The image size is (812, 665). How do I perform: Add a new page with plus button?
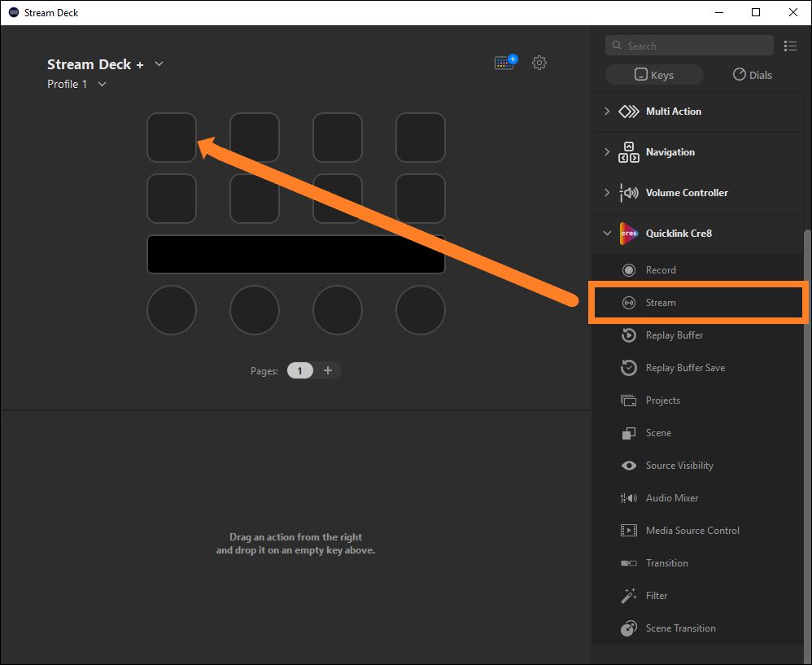(328, 370)
